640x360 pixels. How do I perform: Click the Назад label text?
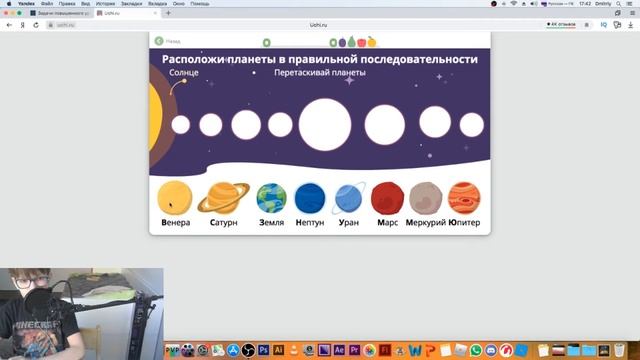(x=173, y=41)
